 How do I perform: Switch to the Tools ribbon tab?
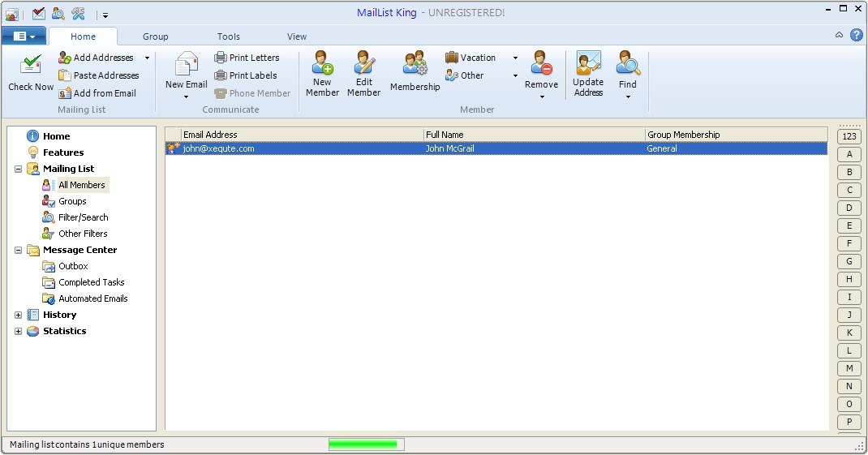[x=229, y=36]
